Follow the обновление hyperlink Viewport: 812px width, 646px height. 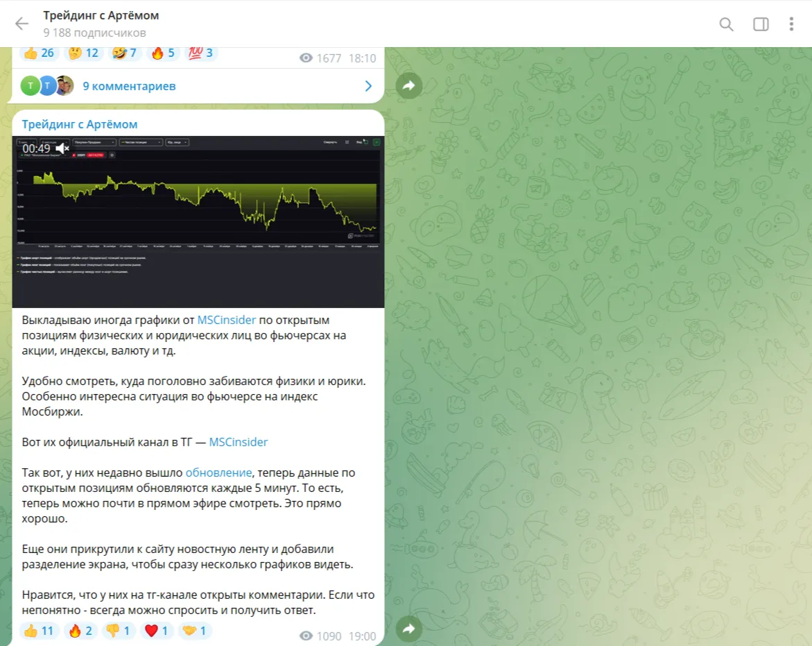[x=218, y=473]
